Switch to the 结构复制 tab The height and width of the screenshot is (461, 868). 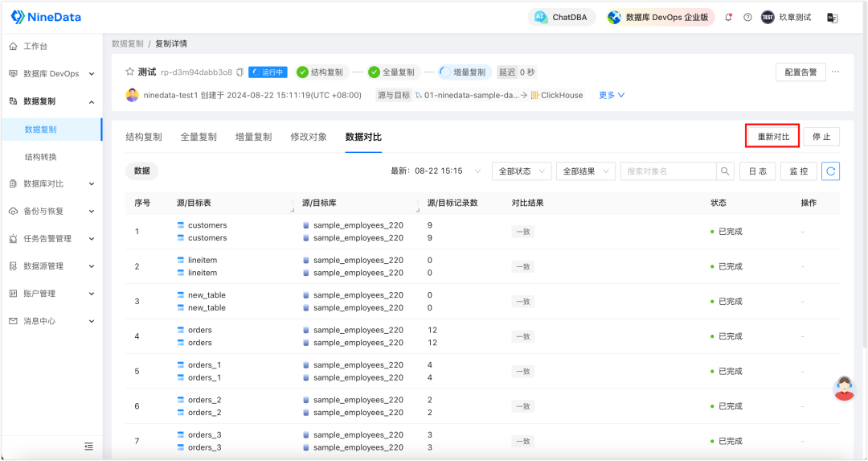pyautogui.click(x=144, y=137)
